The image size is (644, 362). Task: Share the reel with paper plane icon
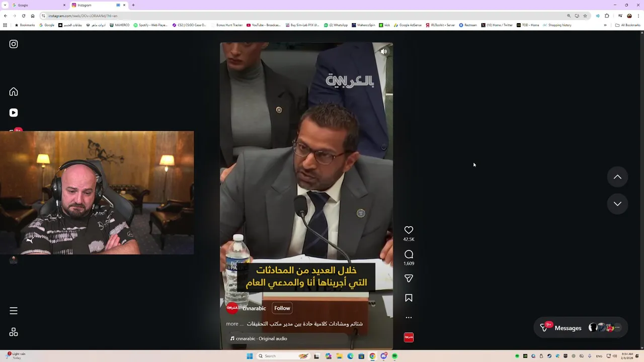(x=409, y=279)
